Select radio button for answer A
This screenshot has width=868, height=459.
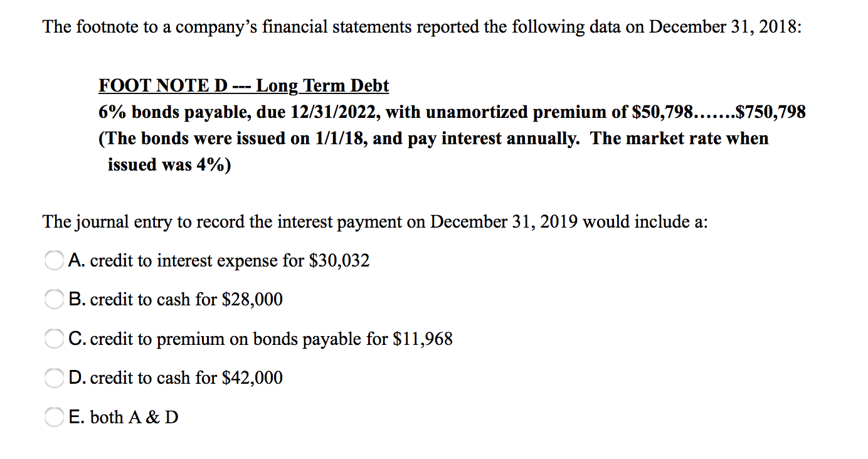(x=54, y=260)
